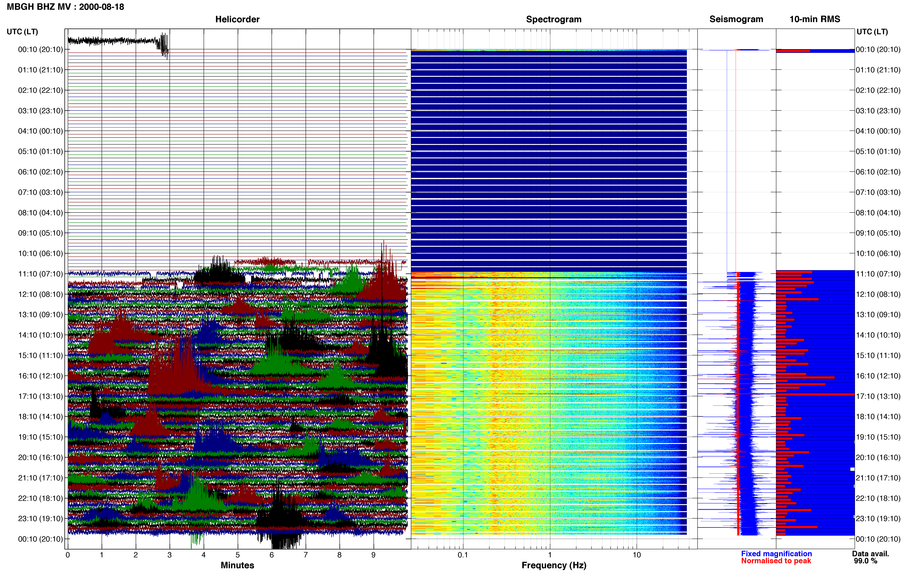Screen dimensions: 924x578
Task: Click the right 'UTC (LT)' axis label
Action: [x=872, y=32]
